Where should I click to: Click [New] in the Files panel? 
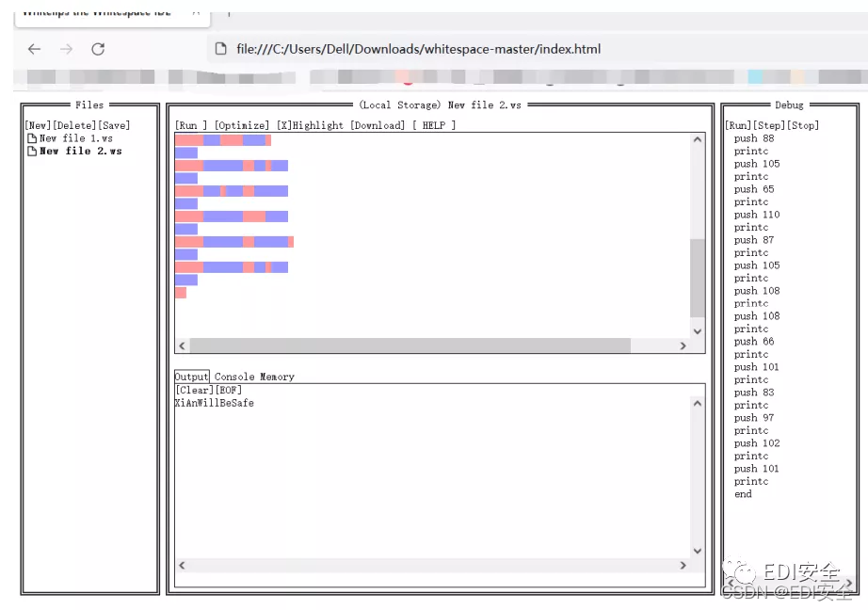point(38,125)
